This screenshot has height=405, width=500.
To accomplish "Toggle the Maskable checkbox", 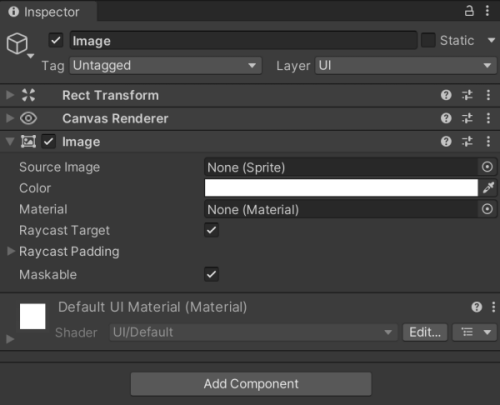I will (211, 274).
